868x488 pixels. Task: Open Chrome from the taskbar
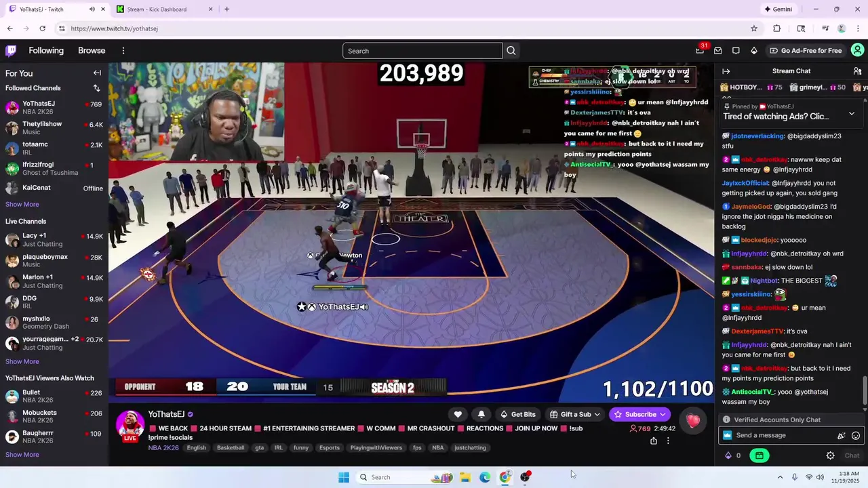(505, 477)
